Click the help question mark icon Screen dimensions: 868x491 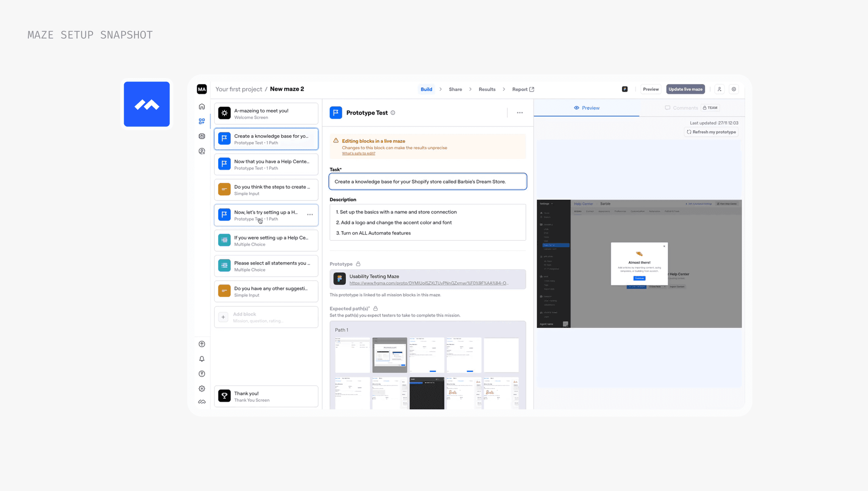coord(202,374)
